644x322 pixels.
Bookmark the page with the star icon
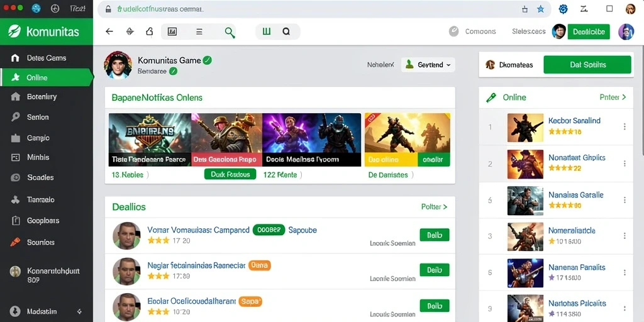tap(540, 9)
